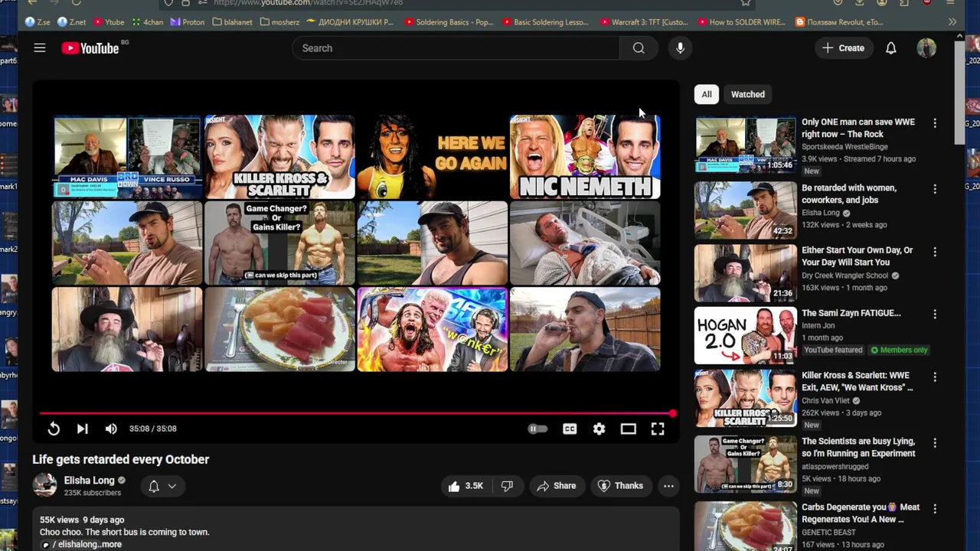Open the YouTube hamburger guide menu
This screenshot has width=980, height=551.
coord(40,48)
